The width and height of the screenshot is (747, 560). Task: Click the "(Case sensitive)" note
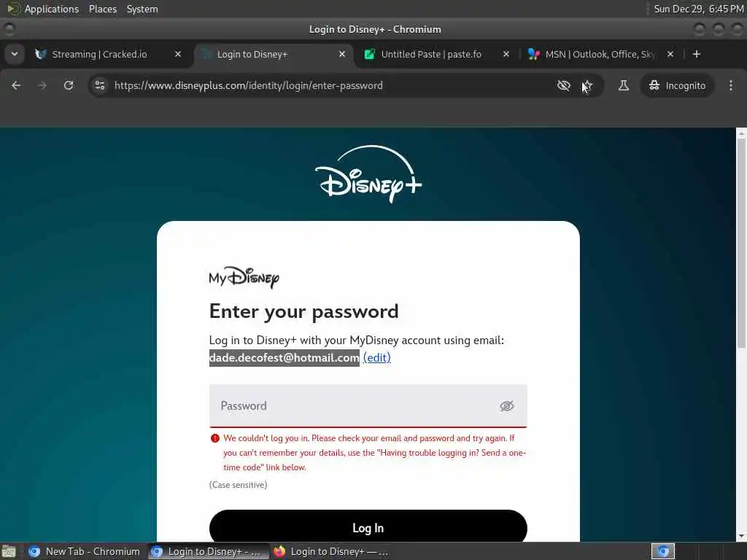(238, 485)
